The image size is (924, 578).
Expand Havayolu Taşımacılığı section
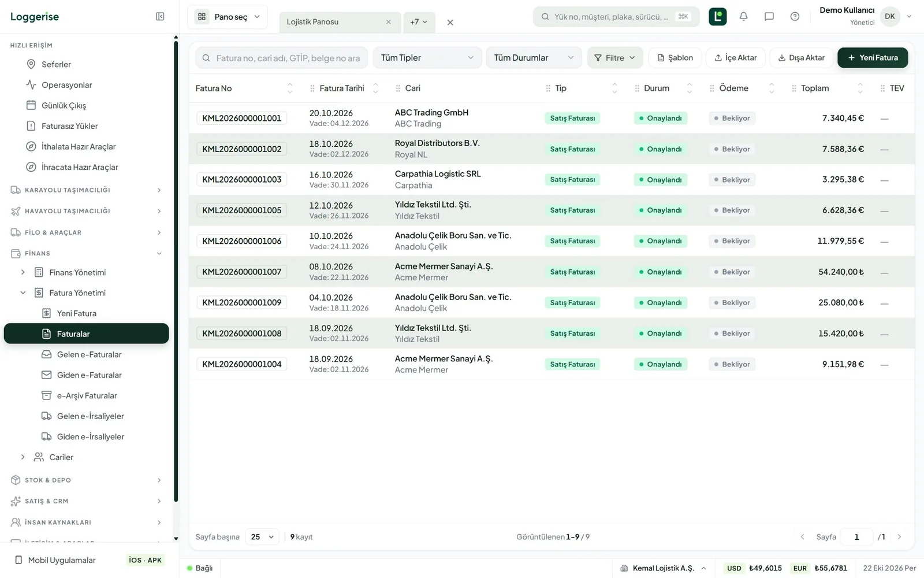tap(87, 211)
